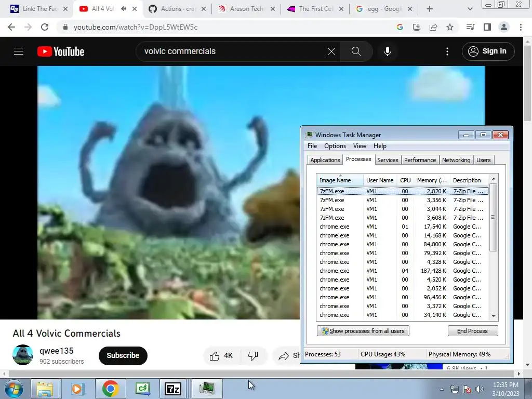Select 7zFM.exe row with 3,608 K
Viewport: 532px width, 399px height.
click(403, 218)
